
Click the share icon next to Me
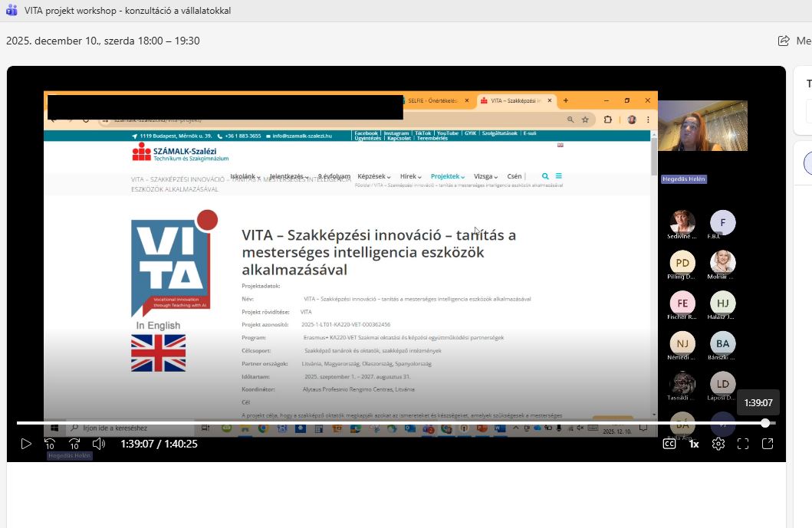click(x=784, y=41)
